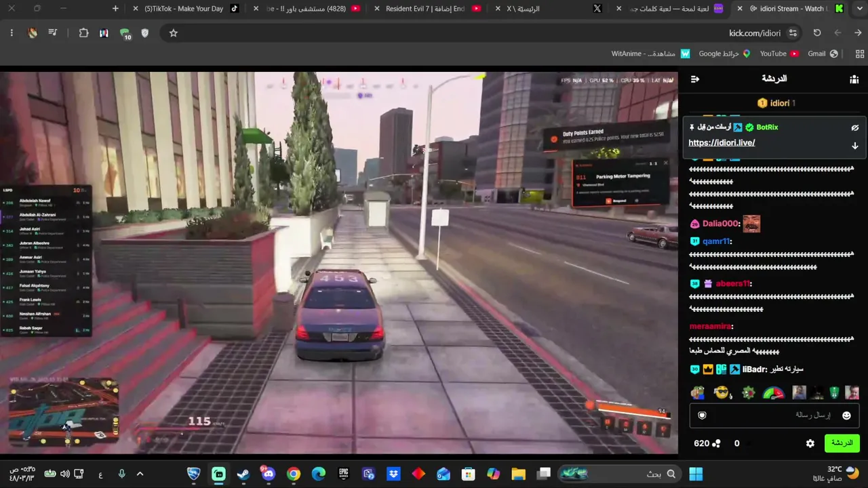
Task: Click liBadr username in chat
Action: pos(754,369)
